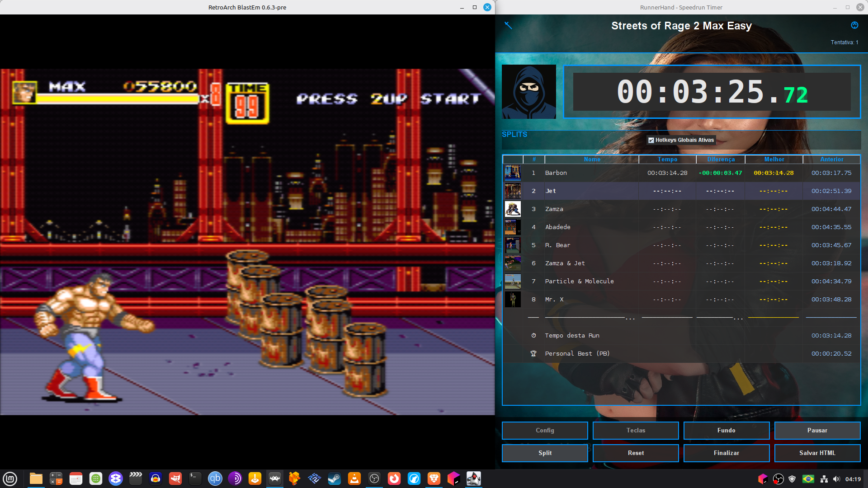Screen dimensions: 868x488
Task: Click the circular icon beside the run title
Action: point(854,25)
